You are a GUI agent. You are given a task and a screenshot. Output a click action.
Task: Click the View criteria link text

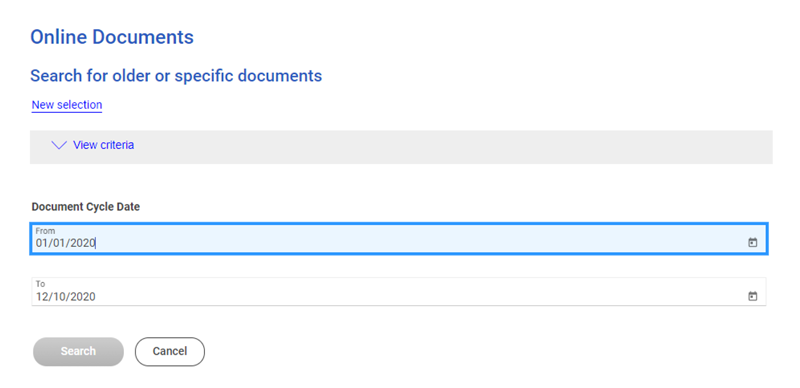click(x=104, y=145)
